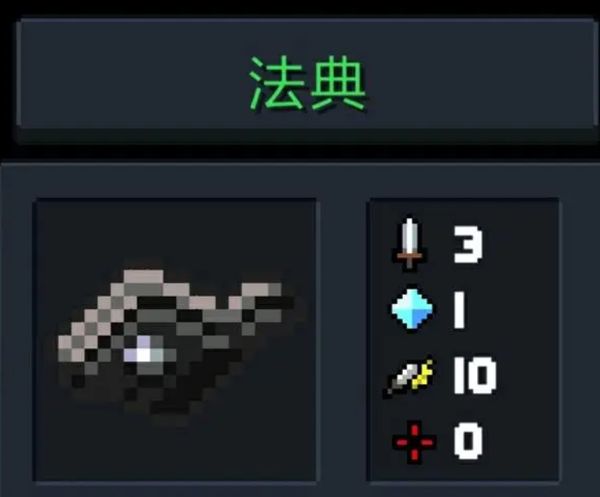Select the energy cost value 1
The height and width of the screenshot is (497, 600).
(x=459, y=309)
